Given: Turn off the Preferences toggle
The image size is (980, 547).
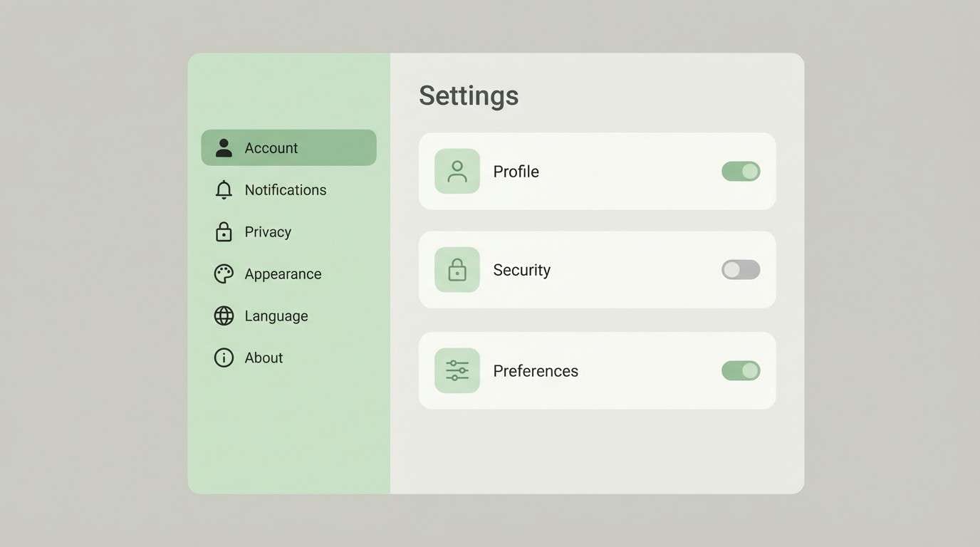Looking at the screenshot, I should click(740, 370).
